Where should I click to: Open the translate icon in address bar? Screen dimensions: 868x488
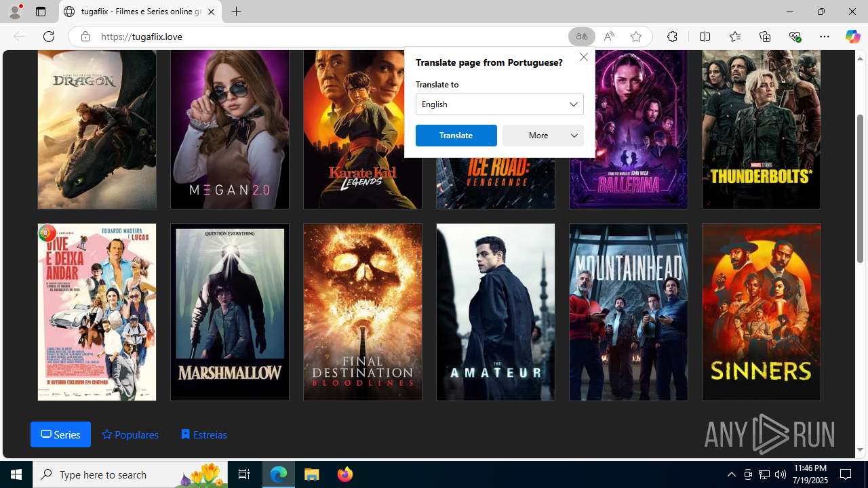click(x=582, y=37)
